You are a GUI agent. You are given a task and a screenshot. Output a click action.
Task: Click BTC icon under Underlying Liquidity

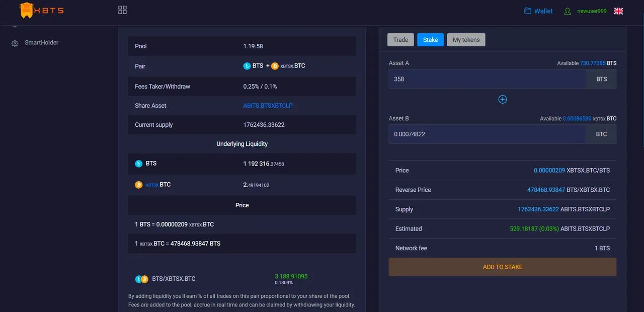click(139, 185)
